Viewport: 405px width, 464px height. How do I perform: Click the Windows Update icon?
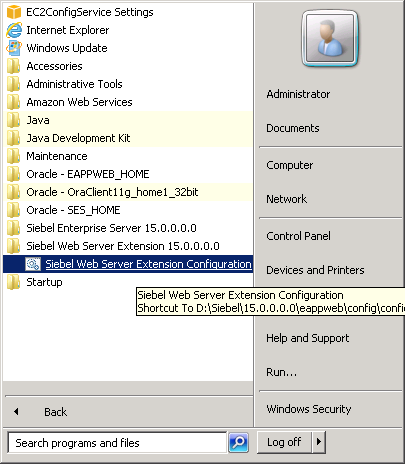coord(14,48)
